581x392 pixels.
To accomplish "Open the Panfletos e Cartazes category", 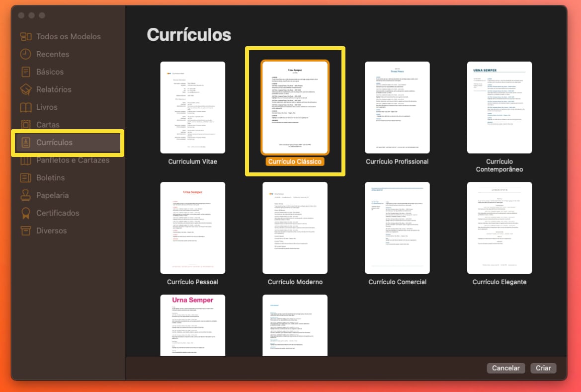I will [73, 160].
